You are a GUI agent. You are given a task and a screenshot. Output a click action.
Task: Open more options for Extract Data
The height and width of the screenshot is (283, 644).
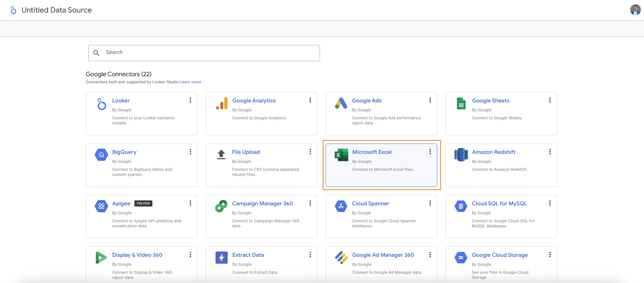pos(310,255)
